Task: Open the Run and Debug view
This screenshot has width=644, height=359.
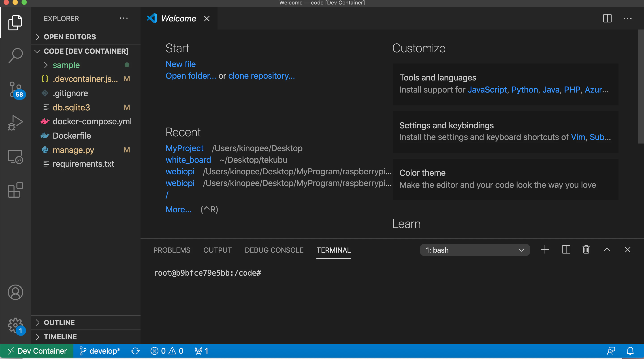Action: point(15,123)
